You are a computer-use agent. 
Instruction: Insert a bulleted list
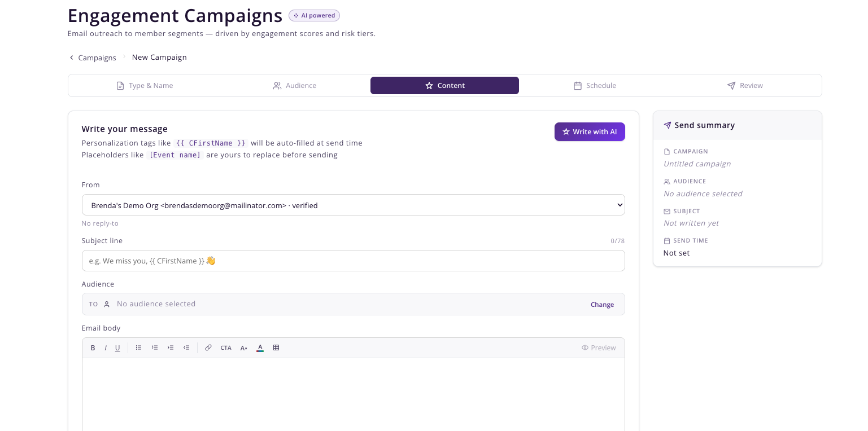138,348
